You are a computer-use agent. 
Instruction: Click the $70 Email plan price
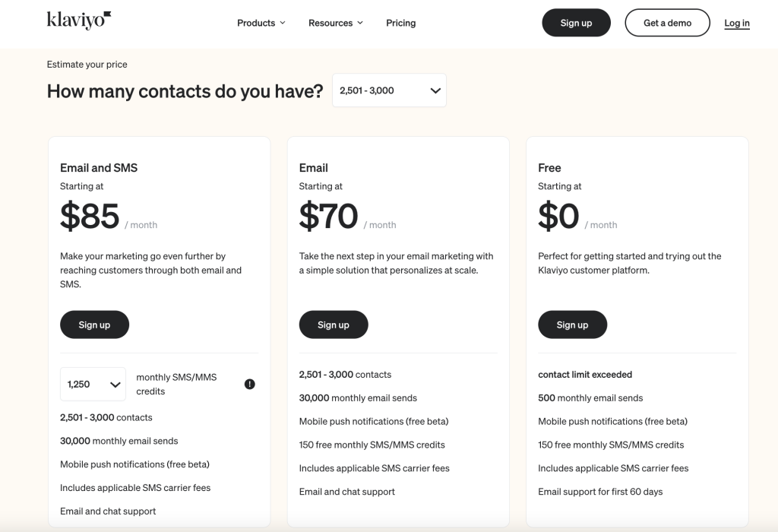click(x=328, y=217)
